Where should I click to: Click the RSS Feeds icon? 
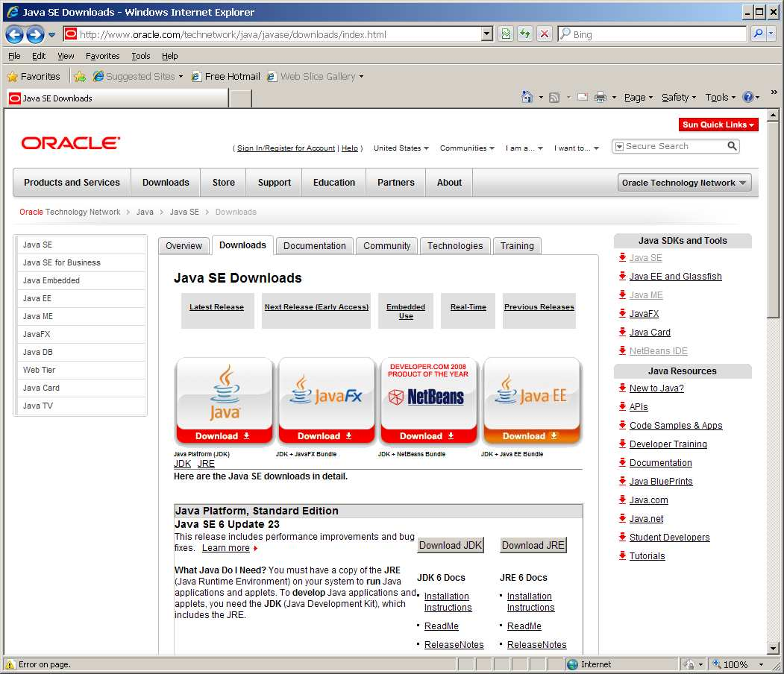tap(554, 98)
